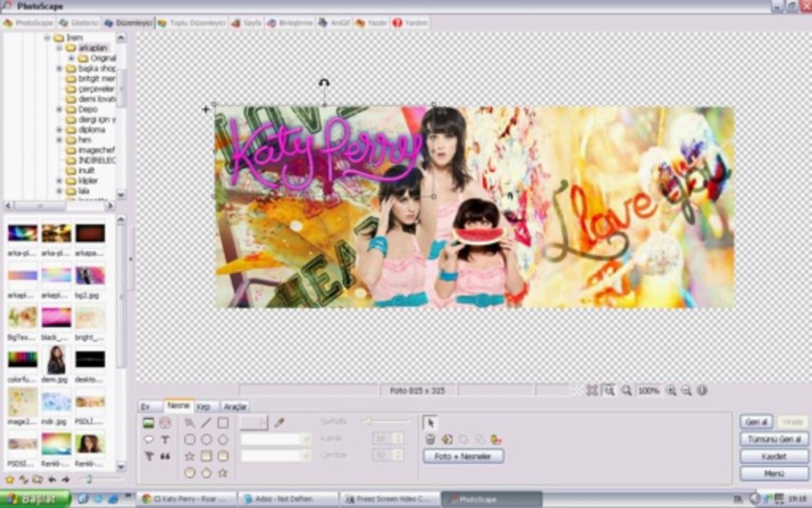
Task: Click the round symbol/icon insert tool
Action: click(x=165, y=423)
